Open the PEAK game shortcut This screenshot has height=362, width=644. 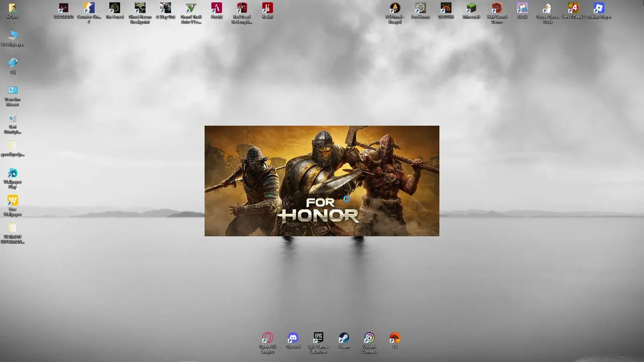522,8
